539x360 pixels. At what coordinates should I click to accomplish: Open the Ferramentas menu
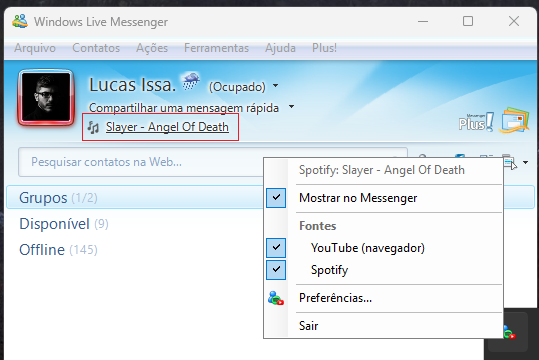point(216,48)
